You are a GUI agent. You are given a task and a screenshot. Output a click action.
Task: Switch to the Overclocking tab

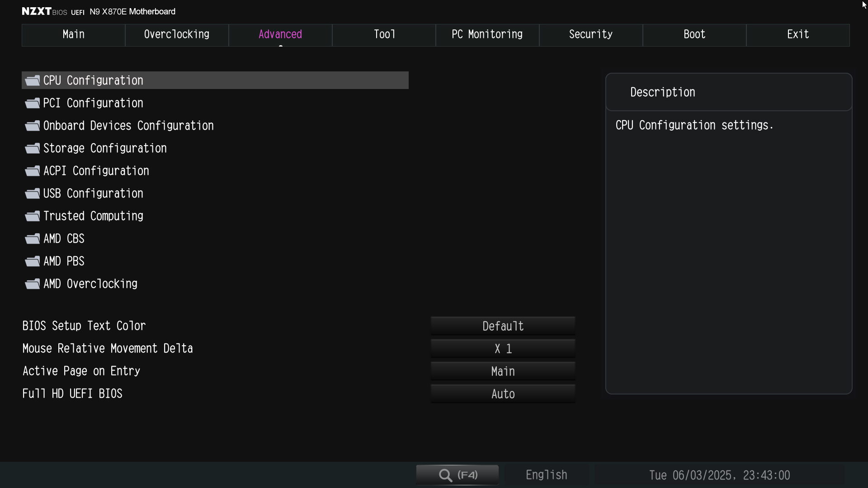click(x=177, y=35)
